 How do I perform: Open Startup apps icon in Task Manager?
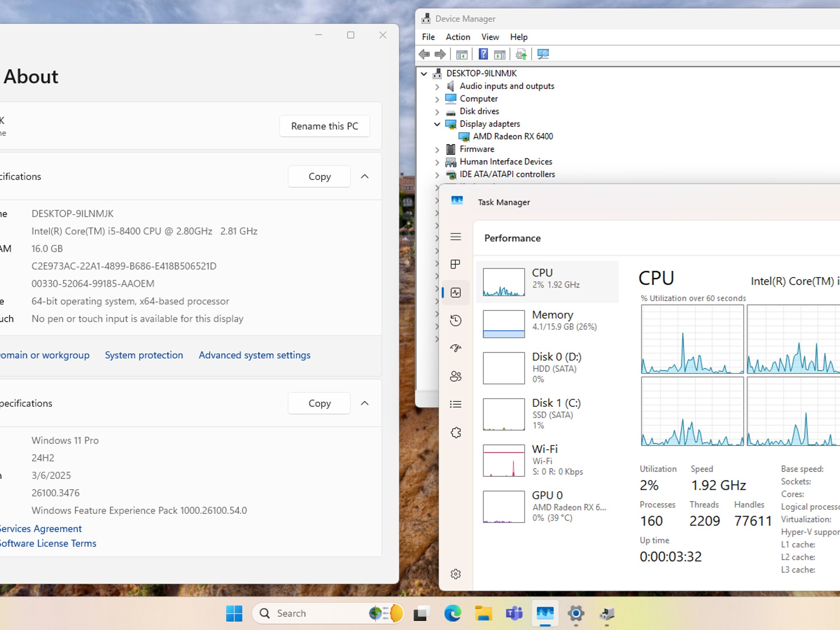point(456,348)
